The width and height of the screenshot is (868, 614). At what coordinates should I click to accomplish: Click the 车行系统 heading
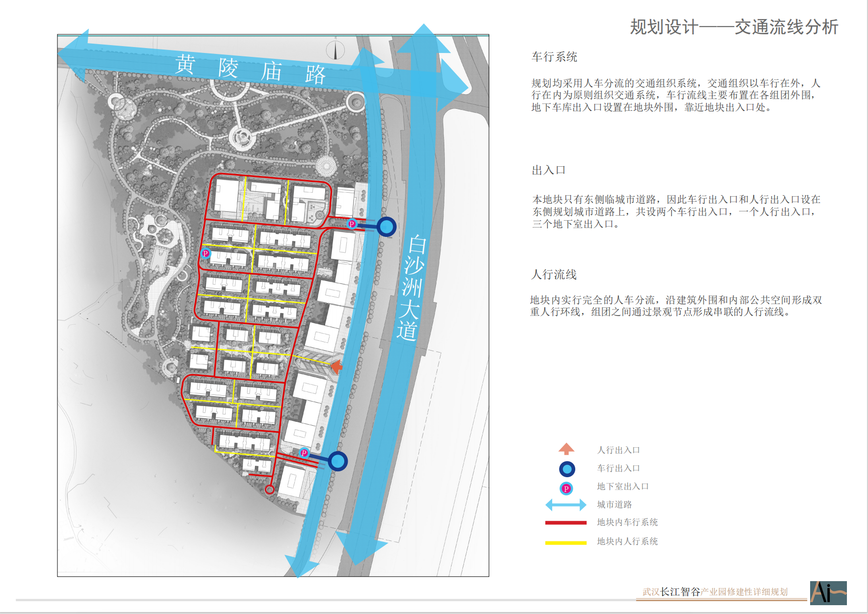coord(554,57)
